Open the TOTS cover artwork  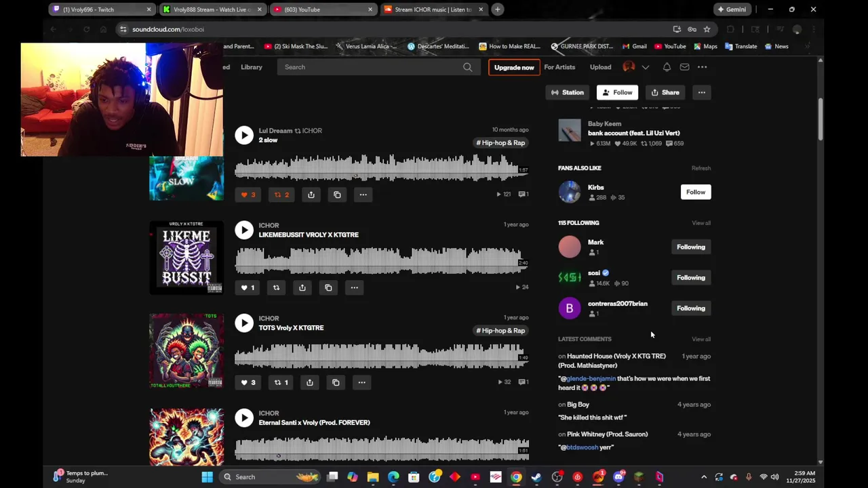[x=186, y=350]
